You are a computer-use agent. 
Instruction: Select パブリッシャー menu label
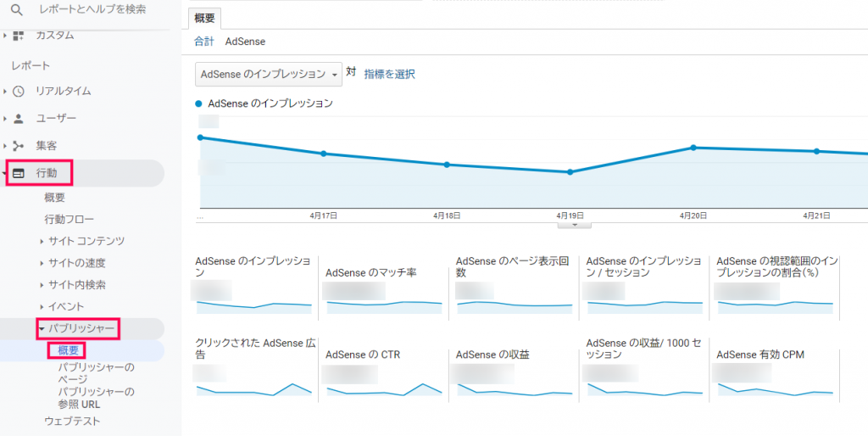81,329
